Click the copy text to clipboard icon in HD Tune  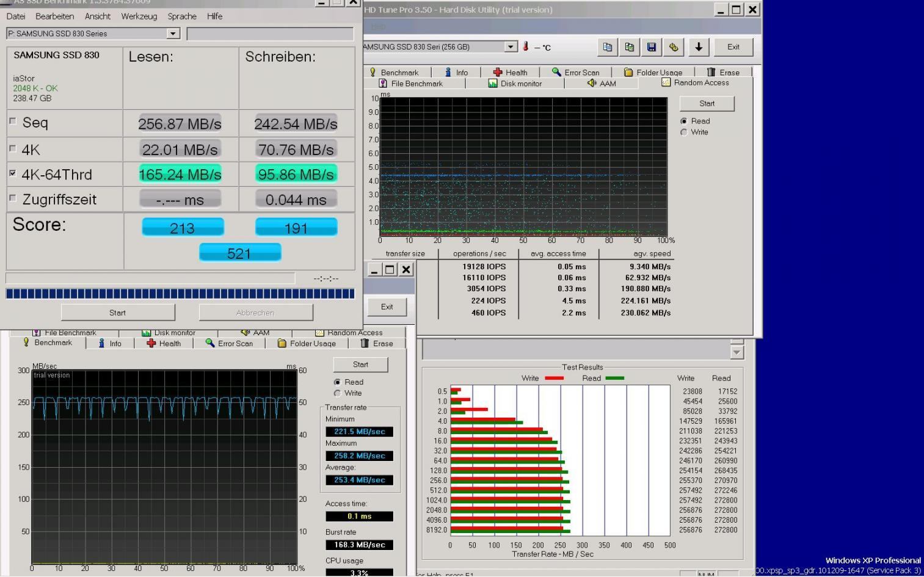pos(608,47)
